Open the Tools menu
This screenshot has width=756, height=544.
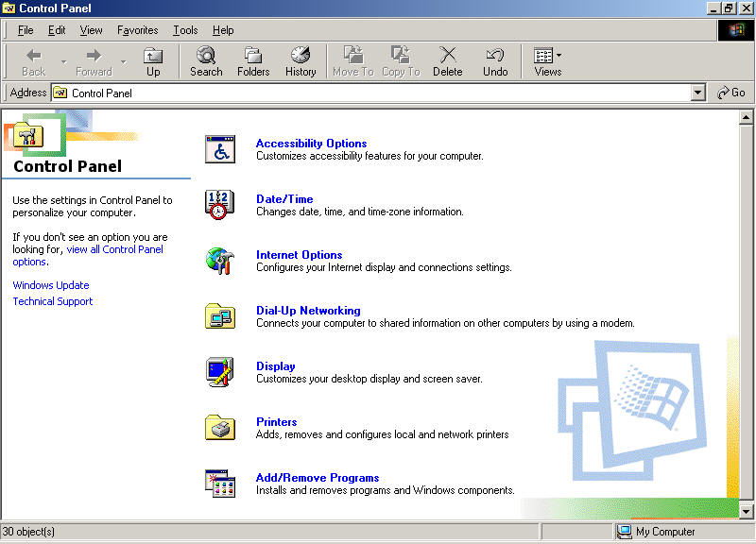[x=185, y=30]
